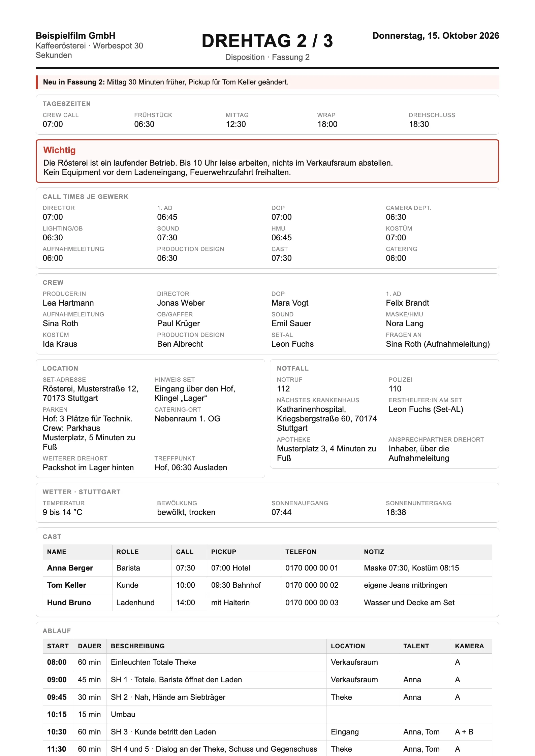Click cast name Tom Keller
This screenshot has width=535, height=756.
(x=66, y=585)
